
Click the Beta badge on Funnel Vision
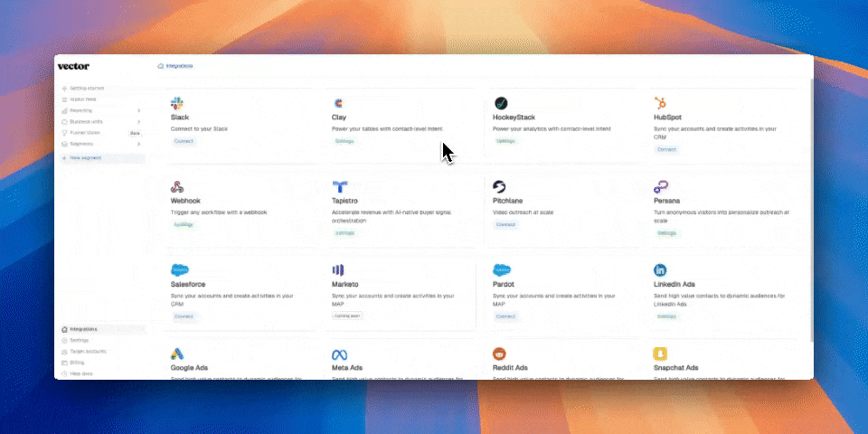135,133
